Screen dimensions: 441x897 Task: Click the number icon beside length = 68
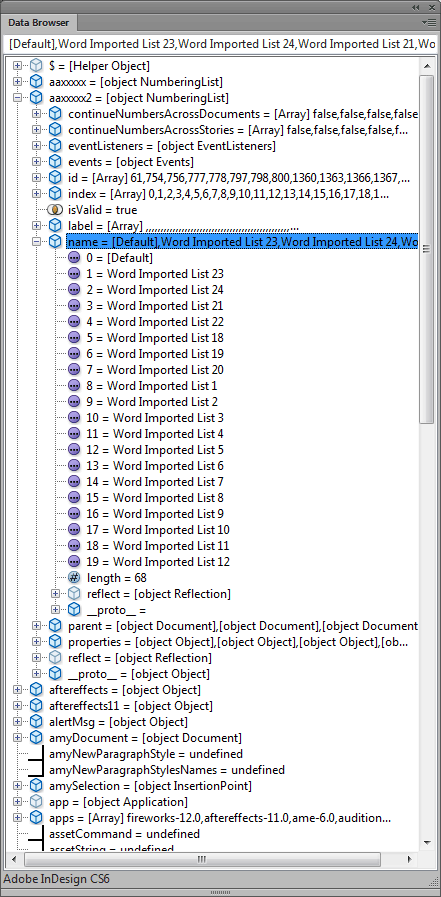click(74, 578)
